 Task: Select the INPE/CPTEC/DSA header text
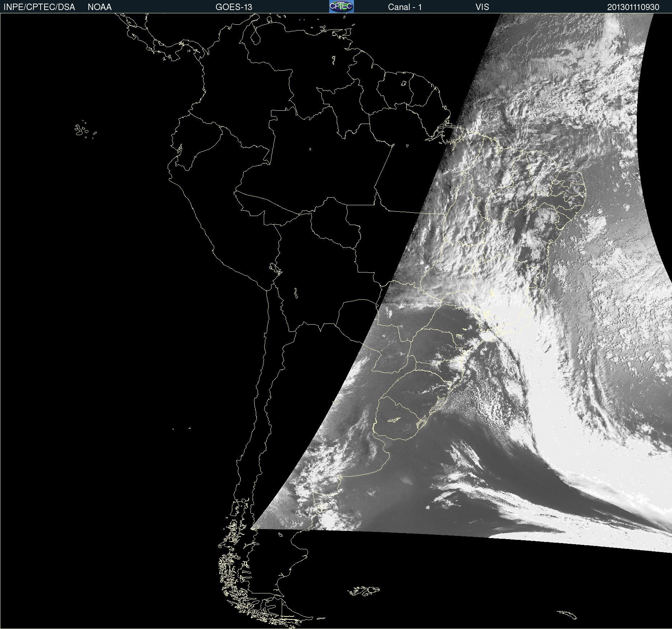(39, 7)
